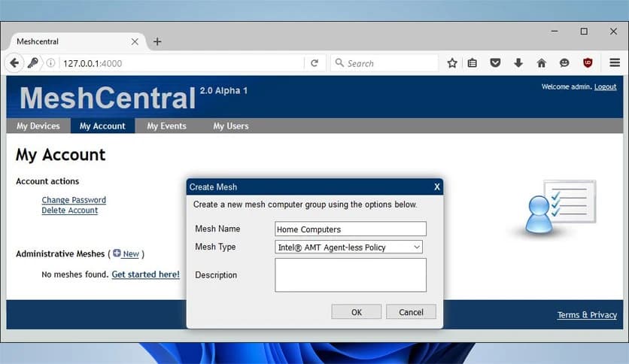Open the My Events tab
629x364 pixels.
pos(166,126)
